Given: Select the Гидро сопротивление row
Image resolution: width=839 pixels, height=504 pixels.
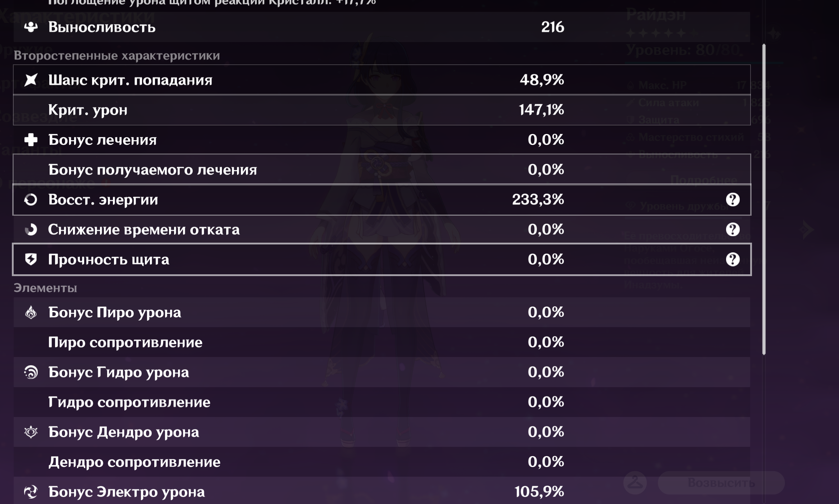Looking at the screenshot, I should point(381,402).
